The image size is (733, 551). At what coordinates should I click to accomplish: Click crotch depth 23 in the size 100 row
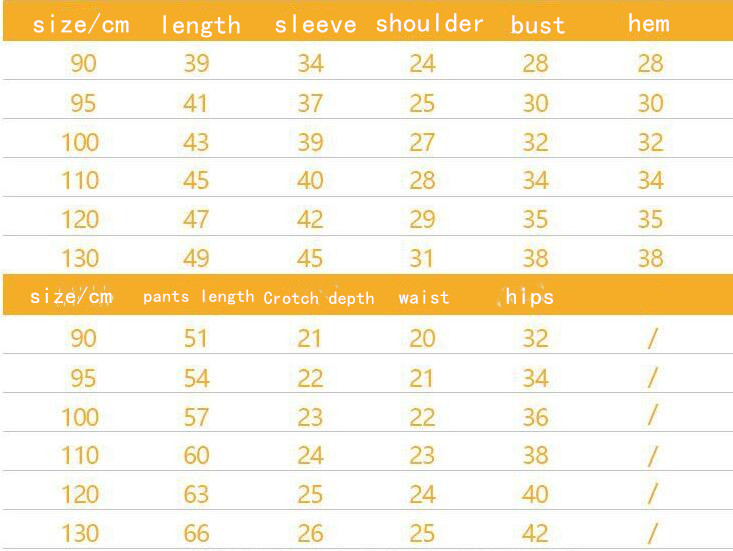pos(310,417)
